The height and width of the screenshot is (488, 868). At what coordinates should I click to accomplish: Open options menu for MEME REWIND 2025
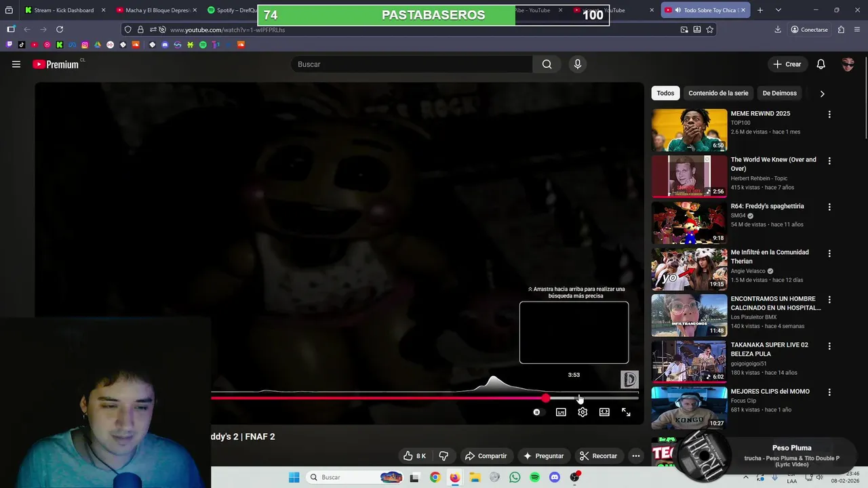pos(829,115)
